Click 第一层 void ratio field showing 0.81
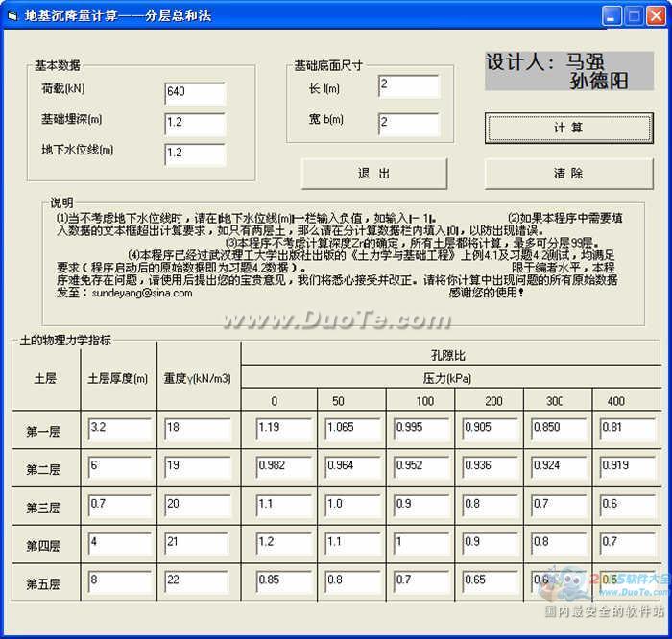 (x=628, y=430)
